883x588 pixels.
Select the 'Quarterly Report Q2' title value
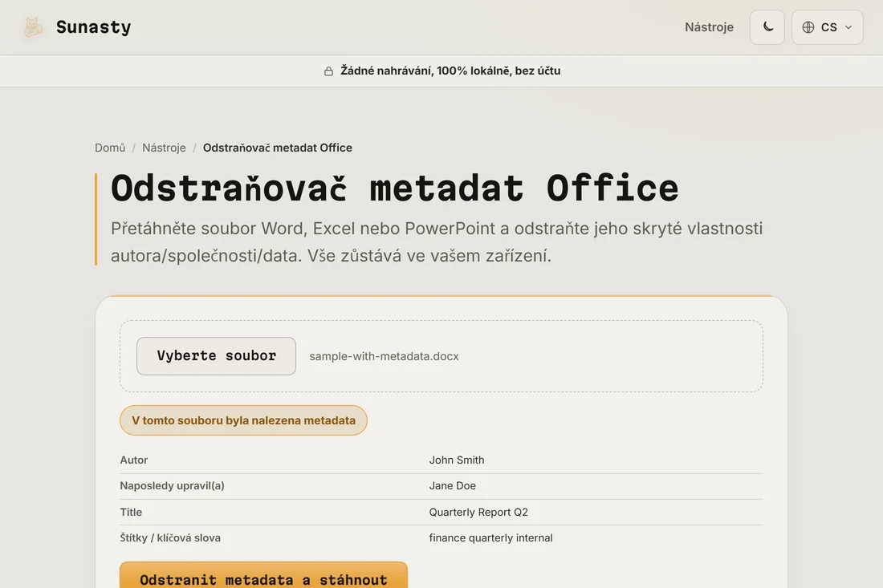pos(478,512)
